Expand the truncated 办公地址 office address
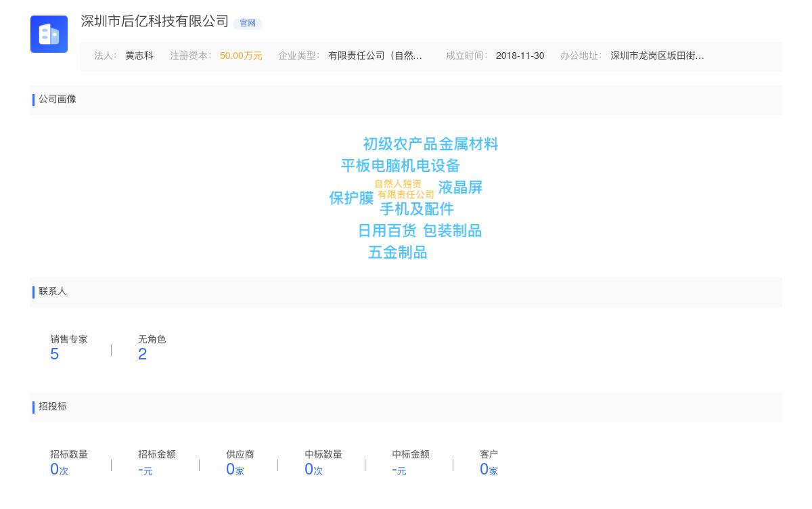Viewport: 812px width, 509px height. (657, 56)
